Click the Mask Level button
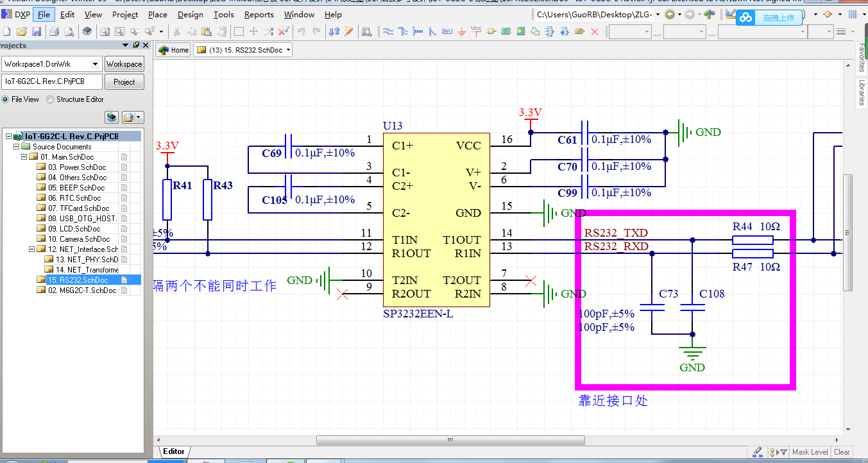868x463 pixels. point(810,452)
